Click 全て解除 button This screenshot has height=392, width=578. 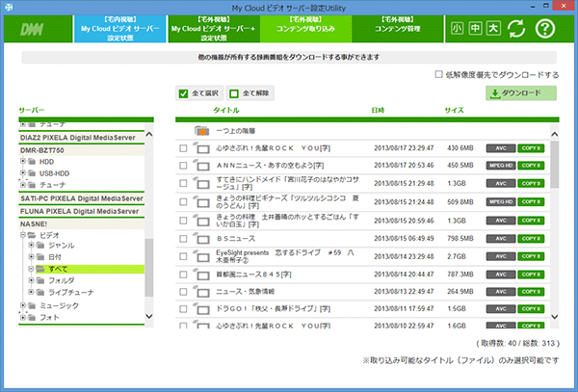250,93
